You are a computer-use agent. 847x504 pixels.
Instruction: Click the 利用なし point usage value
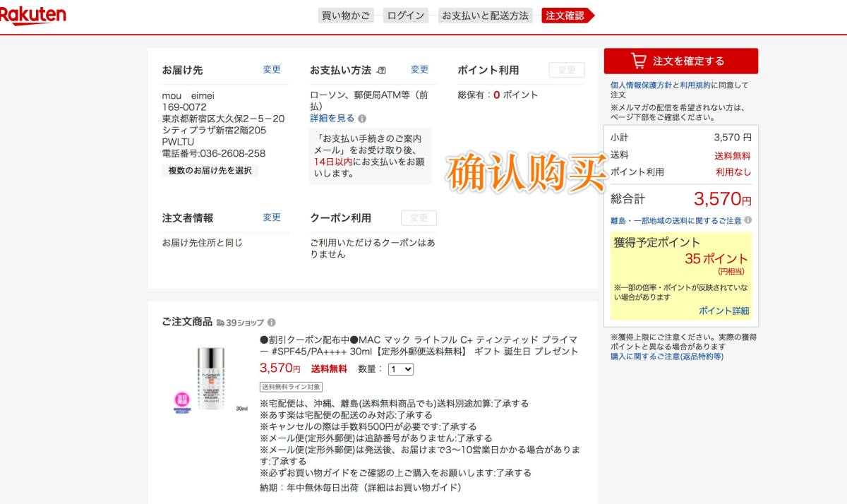coord(733,172)
